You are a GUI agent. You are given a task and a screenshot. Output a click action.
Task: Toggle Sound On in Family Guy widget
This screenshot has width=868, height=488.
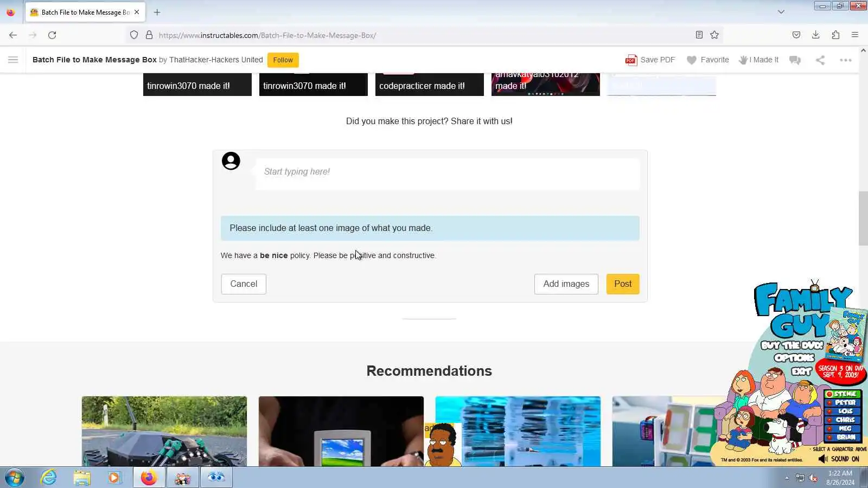839,459
